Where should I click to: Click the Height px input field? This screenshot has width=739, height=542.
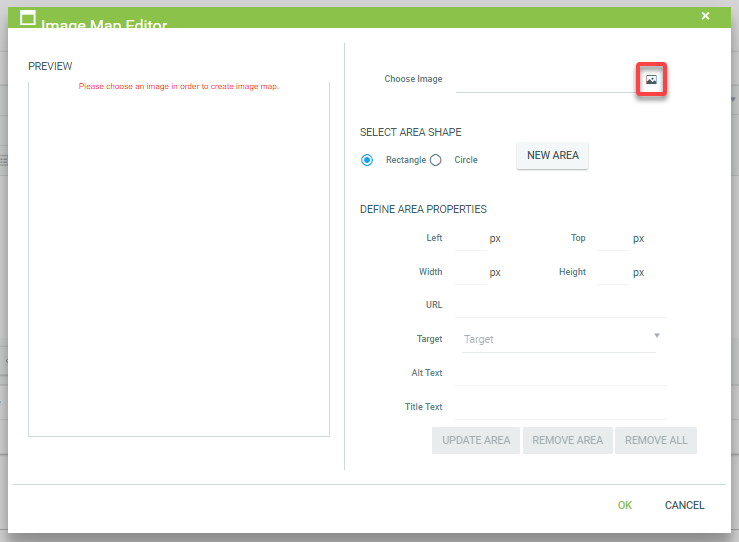point(612,272)
